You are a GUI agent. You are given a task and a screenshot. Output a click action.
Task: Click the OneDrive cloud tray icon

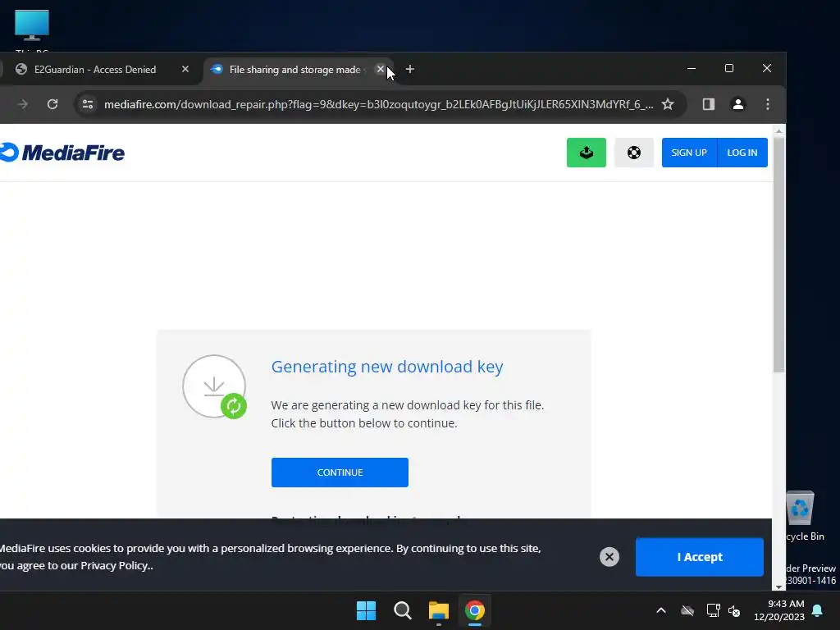pyautogui.click(x=687, y=610)
